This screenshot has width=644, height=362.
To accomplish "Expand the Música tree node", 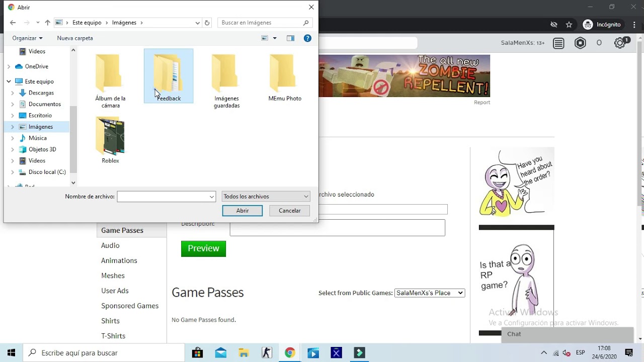I will (13, 138).
